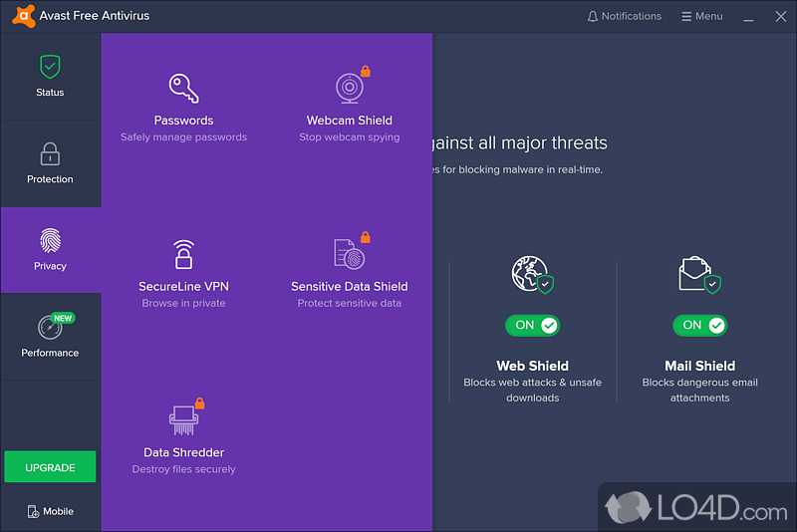
Task: Click 'Browse in private' text
Action: pyautogui.click(x=183, y=303)
